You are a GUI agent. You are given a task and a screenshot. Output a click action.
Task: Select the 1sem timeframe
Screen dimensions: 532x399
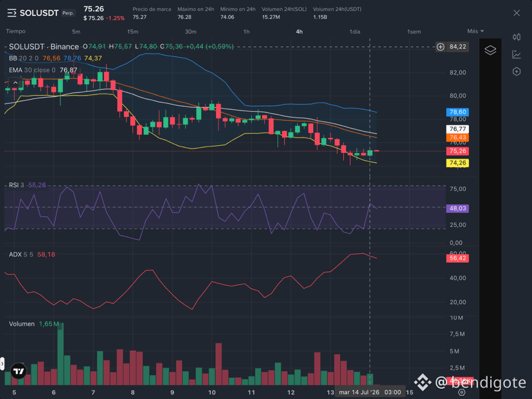pos(414,31)
